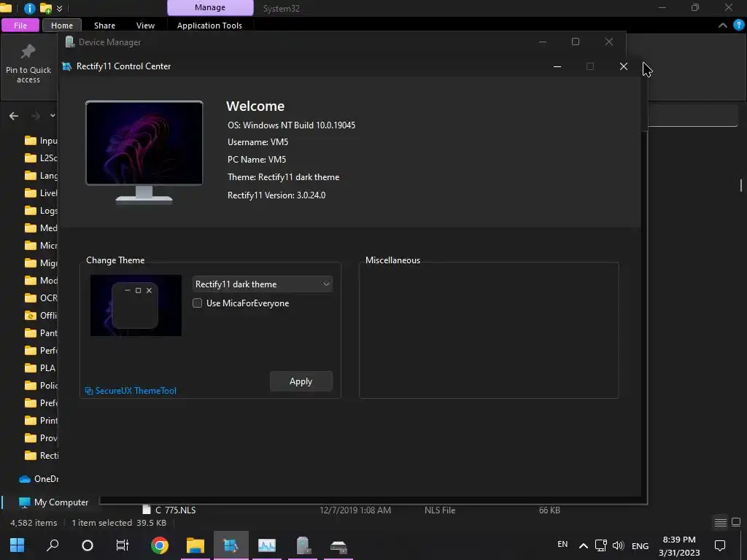Switch to the Home ribbon tab
The image size is (747, 560).
(62, 26)
